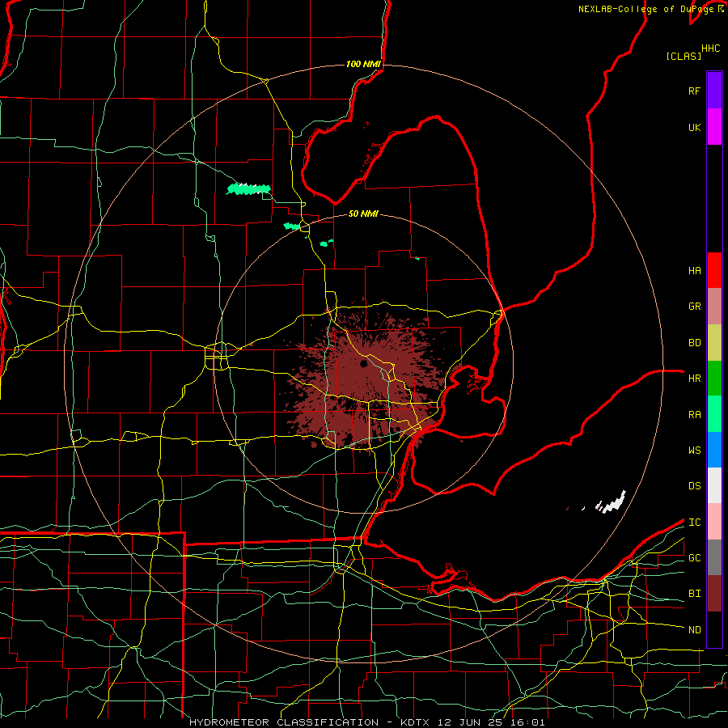The image size is (728, 728).
Task: Select the WS blue legend swatch
Action: click(x=714, y=450)
